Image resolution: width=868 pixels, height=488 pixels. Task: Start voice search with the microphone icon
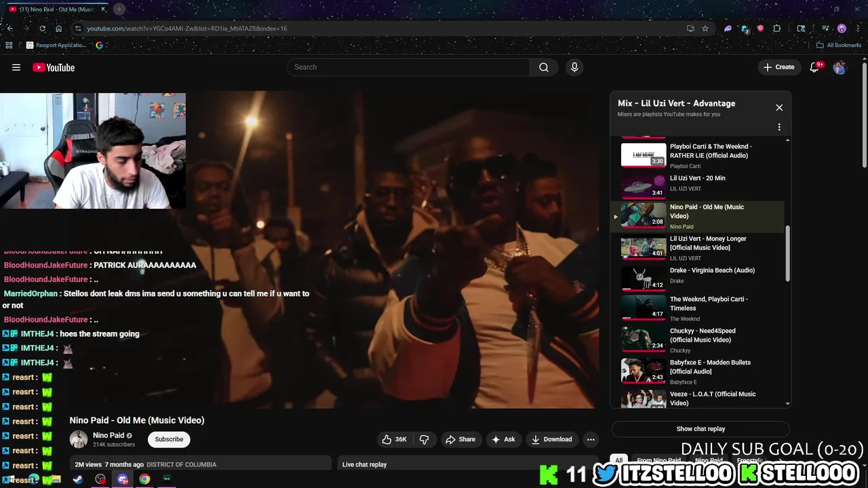(x=574, y=67)
